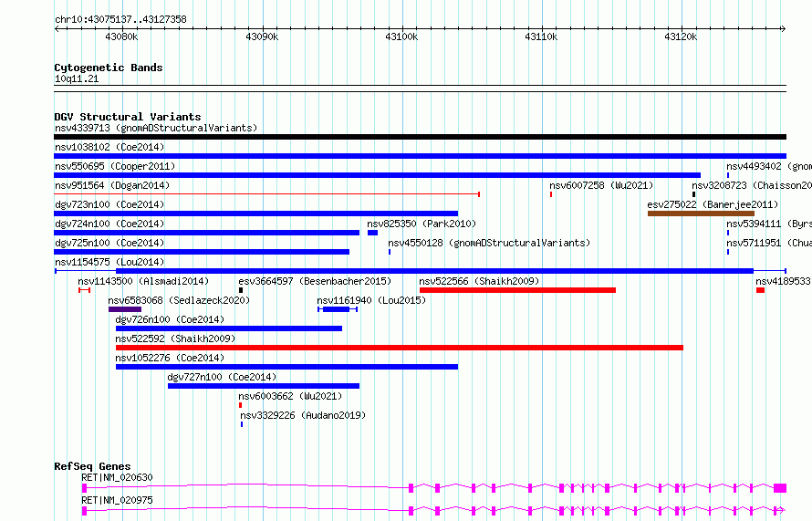Click the RET|NM_020975 label
This screenshot has height=521, width=812.
[x=117, y=500]
